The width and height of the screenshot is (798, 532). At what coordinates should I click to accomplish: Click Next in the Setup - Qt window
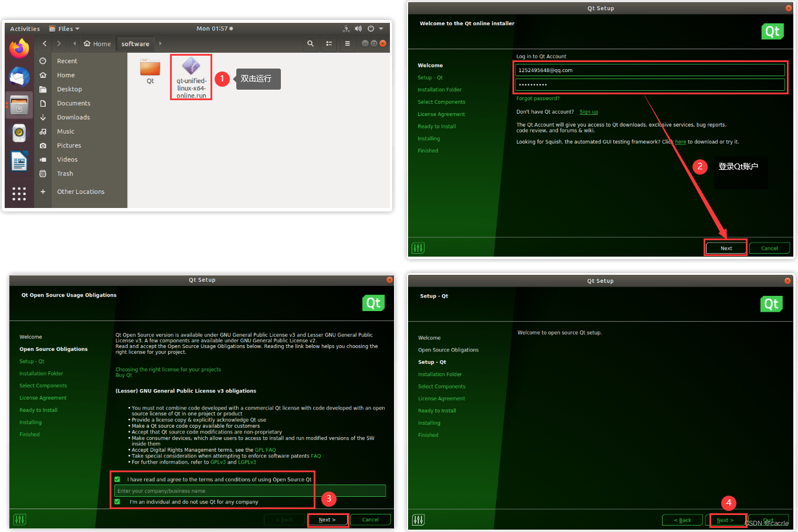coord(725,520)
